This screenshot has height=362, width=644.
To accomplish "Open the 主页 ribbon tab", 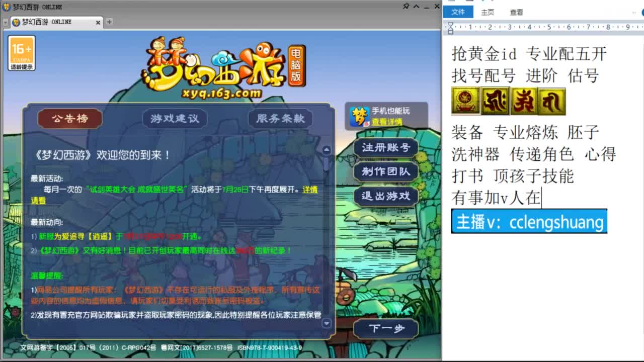I will click(x=488, y=13).
